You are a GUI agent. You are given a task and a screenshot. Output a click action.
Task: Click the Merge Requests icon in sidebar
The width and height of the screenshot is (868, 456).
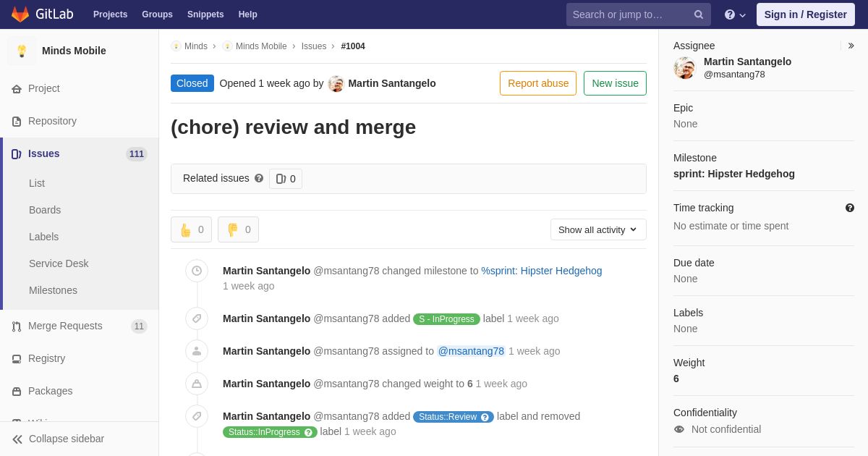pos(17,326)
